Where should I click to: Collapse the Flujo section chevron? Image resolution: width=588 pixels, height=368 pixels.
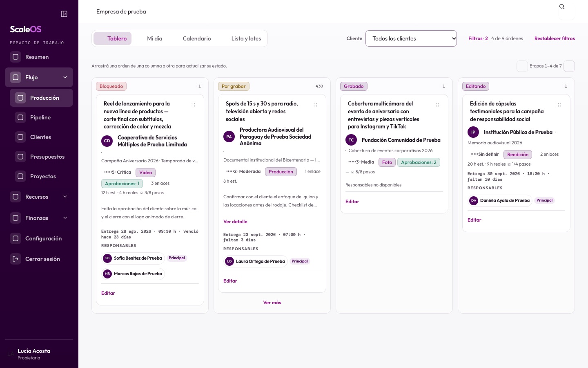point(65,77)
